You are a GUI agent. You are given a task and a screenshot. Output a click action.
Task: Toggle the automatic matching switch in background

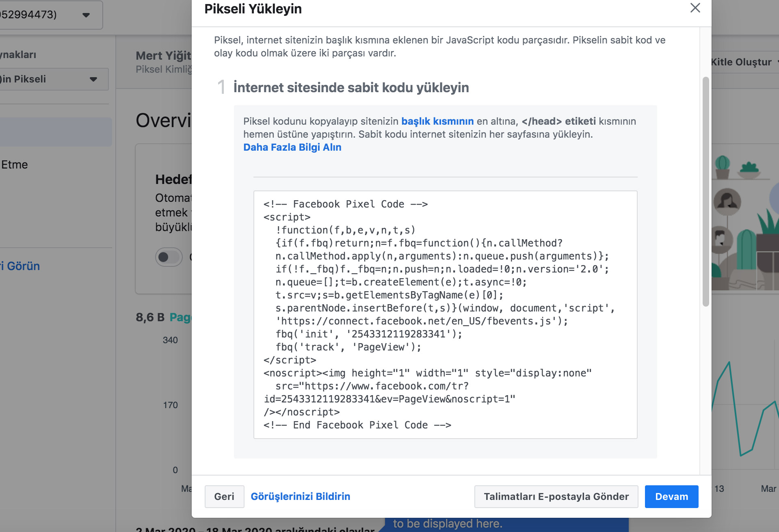coord(169,257)
